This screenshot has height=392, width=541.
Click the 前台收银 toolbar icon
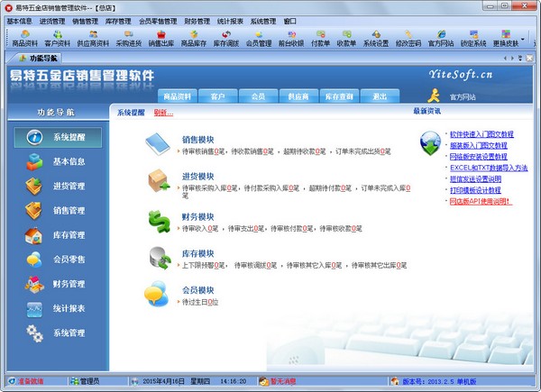(289, 37)
